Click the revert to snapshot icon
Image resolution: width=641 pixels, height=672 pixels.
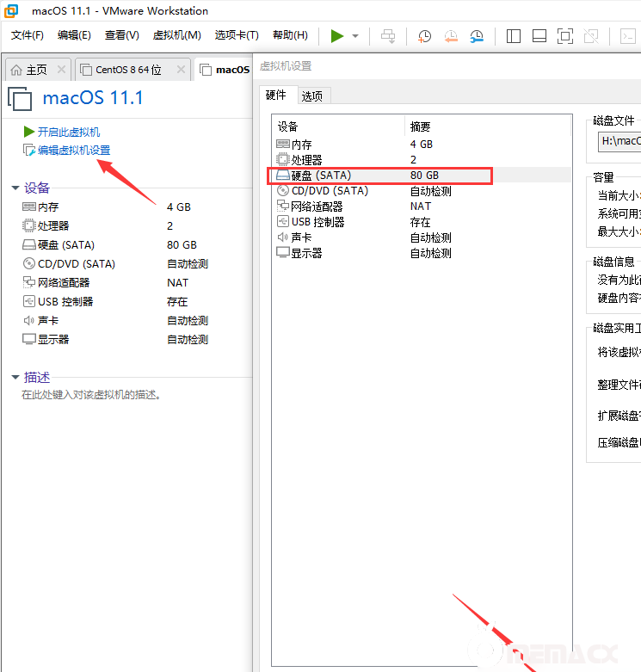tap(451, 35)
